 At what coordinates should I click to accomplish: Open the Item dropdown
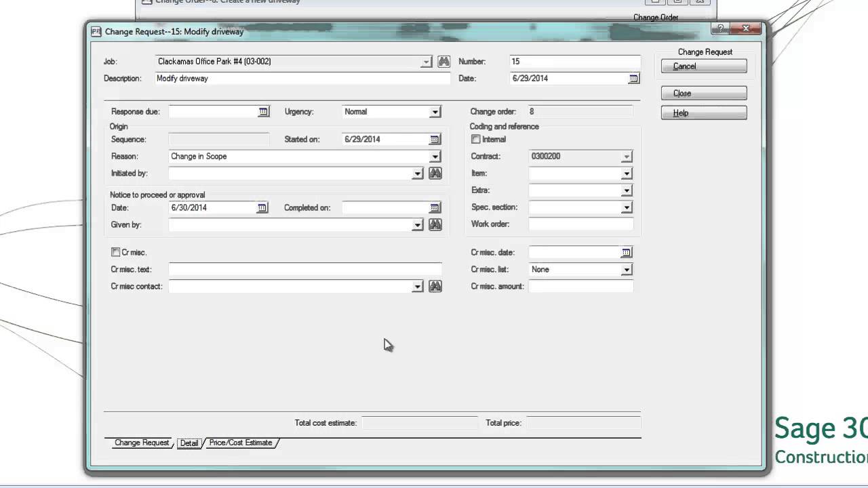[x=627, y=174]
